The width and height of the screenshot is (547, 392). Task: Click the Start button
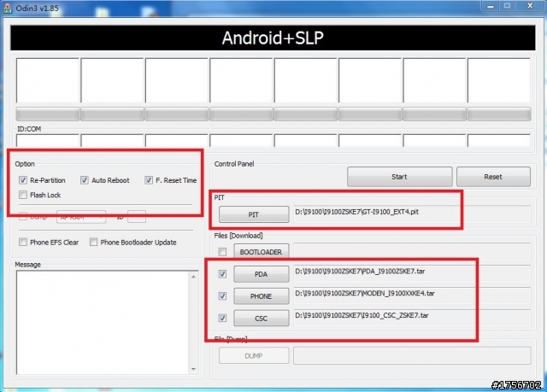[399, 177]
